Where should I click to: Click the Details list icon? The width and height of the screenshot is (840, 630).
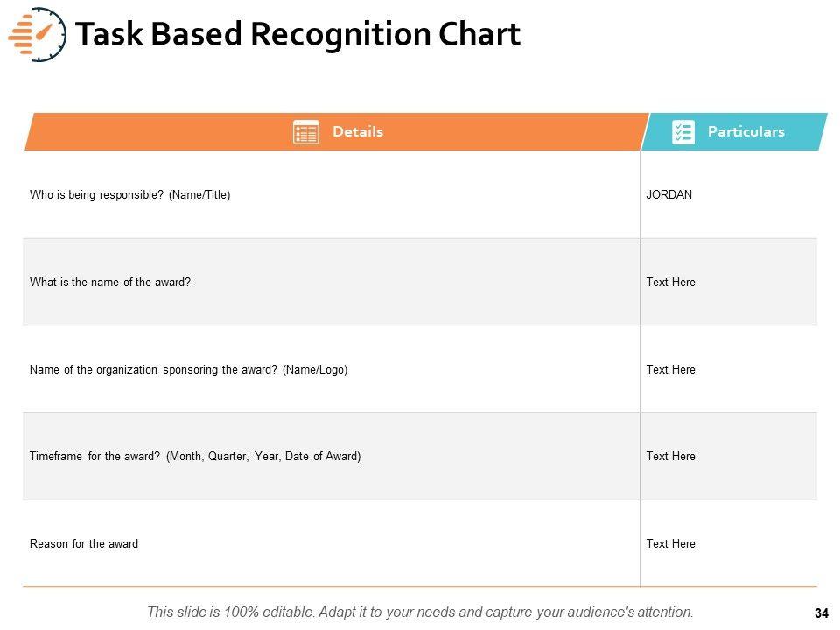pyautogui.click(x=306, y=132)
